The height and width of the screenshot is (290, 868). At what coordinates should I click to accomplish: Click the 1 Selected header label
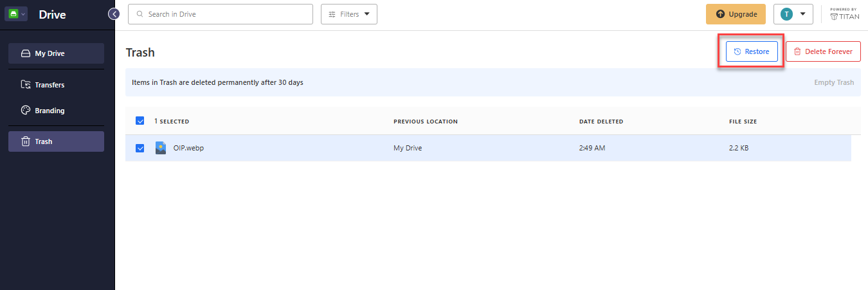point(172,122)
